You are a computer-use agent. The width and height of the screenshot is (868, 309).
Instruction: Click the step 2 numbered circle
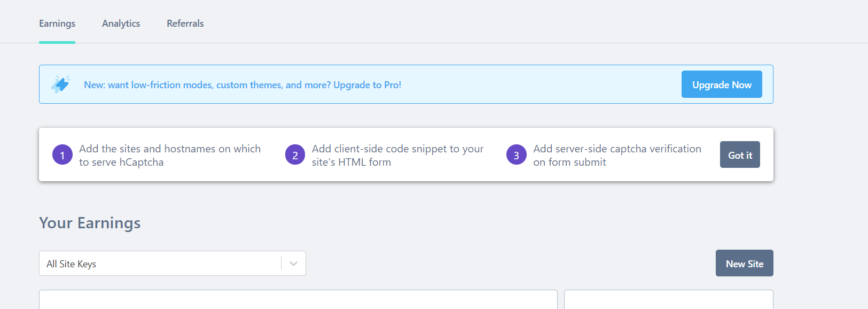[295, 155]
